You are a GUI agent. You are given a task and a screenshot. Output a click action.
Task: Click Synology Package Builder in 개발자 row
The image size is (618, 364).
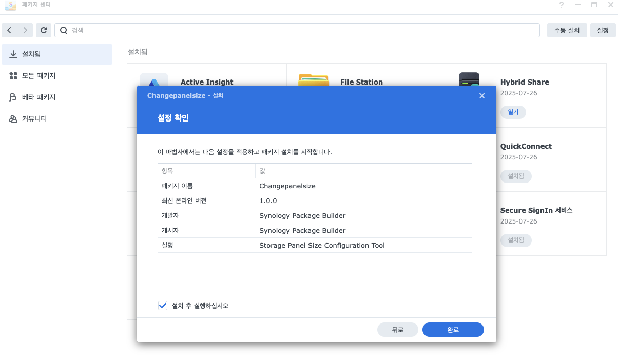302,216
